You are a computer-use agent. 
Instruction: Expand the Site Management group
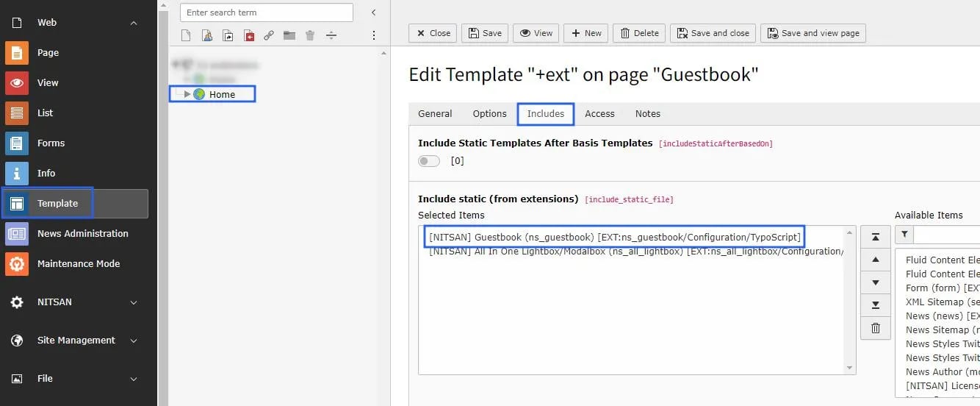(x=134, y=341)
